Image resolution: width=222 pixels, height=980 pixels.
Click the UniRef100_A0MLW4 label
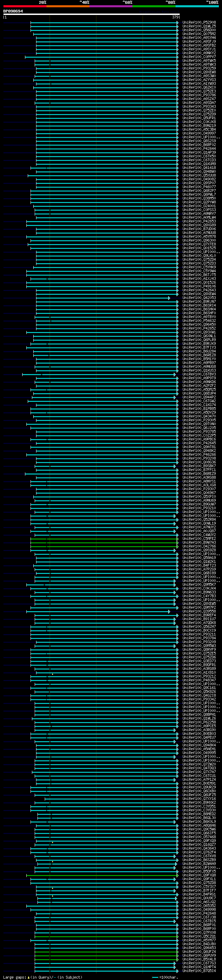tap(199, 217)
